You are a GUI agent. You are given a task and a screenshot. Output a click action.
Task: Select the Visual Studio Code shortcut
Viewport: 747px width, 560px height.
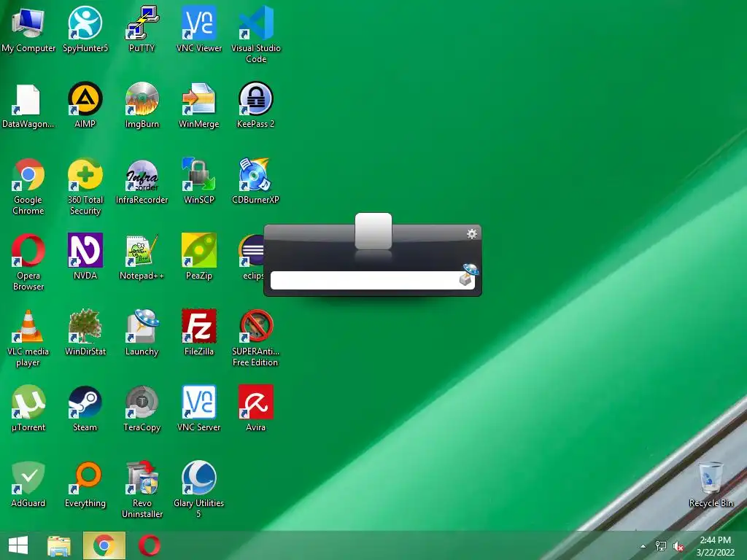[x=256, y=35]
